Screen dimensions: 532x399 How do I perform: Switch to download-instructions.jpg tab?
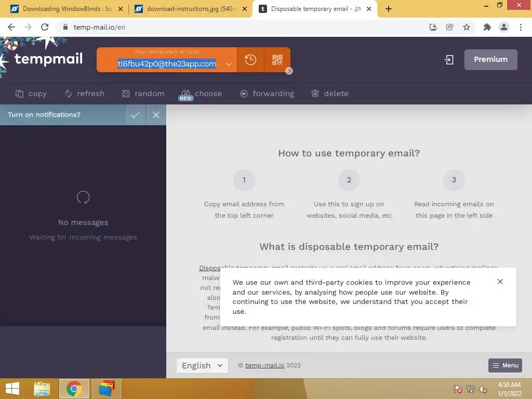click(191, 9)
